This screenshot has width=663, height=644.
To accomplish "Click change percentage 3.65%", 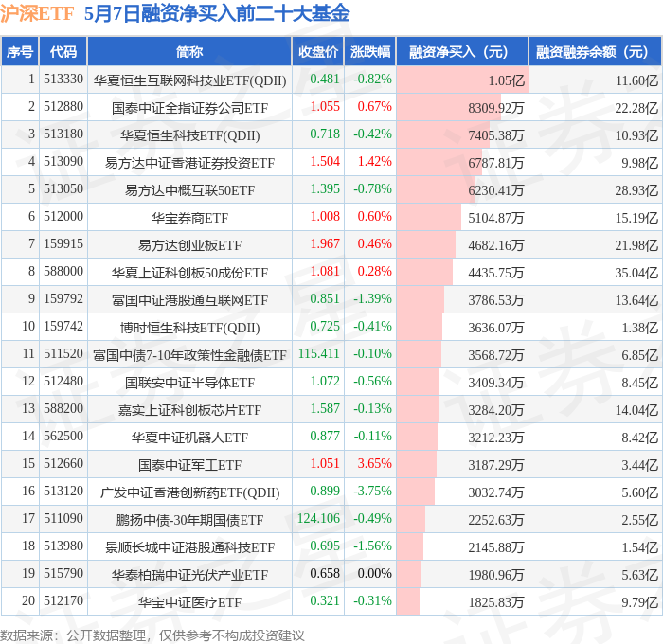I will tap(375, 464).
